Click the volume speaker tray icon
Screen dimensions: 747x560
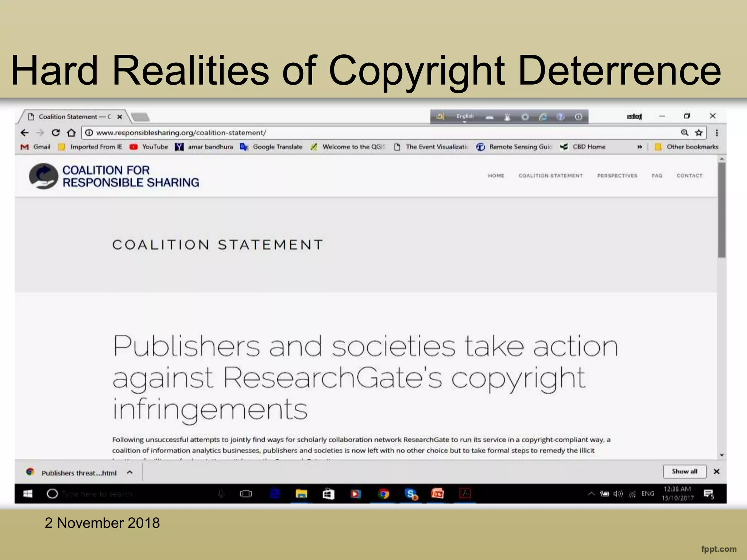click(618, 494)
